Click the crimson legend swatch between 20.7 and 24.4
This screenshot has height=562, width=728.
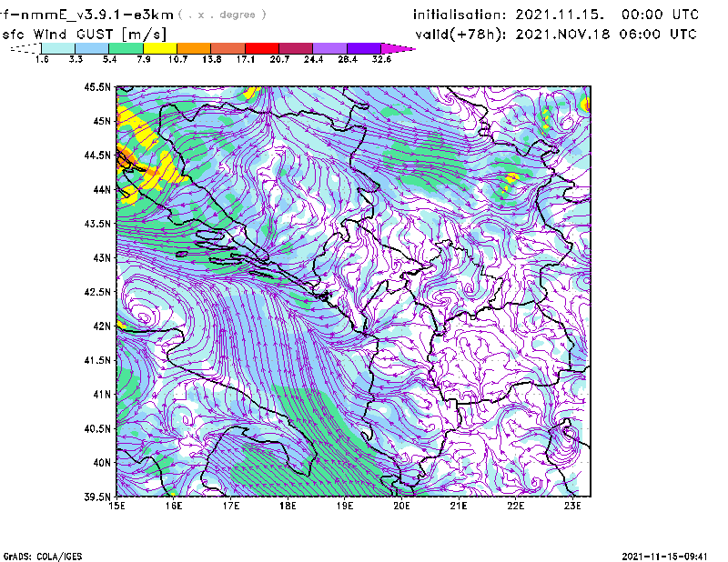tap(296, 48)
